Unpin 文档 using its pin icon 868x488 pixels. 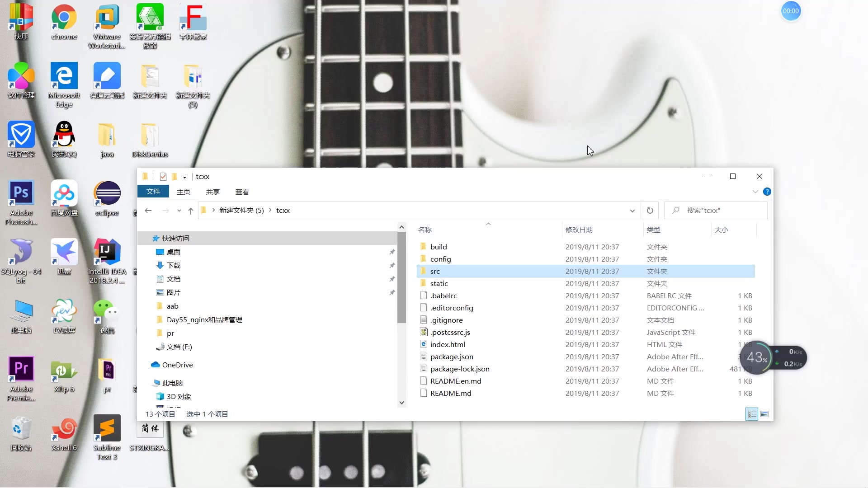392,279
